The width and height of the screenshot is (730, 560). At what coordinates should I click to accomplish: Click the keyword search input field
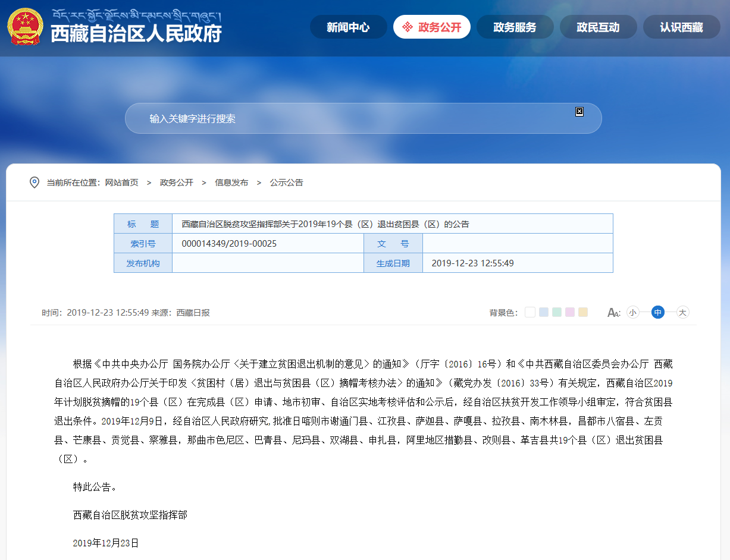click(x=357, y=119)
